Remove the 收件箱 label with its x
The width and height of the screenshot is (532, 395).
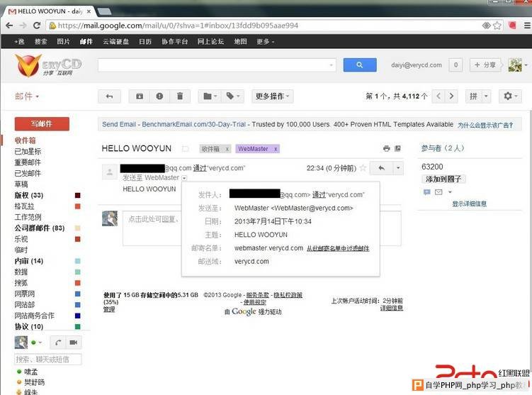pos(227,149)
